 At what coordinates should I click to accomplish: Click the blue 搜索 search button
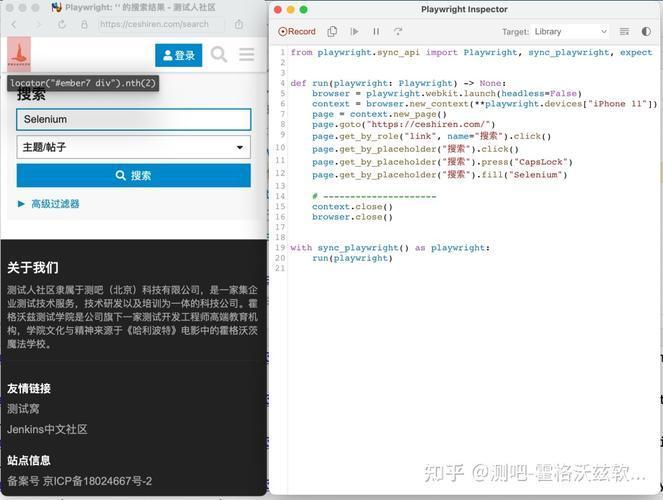point(134,175)
